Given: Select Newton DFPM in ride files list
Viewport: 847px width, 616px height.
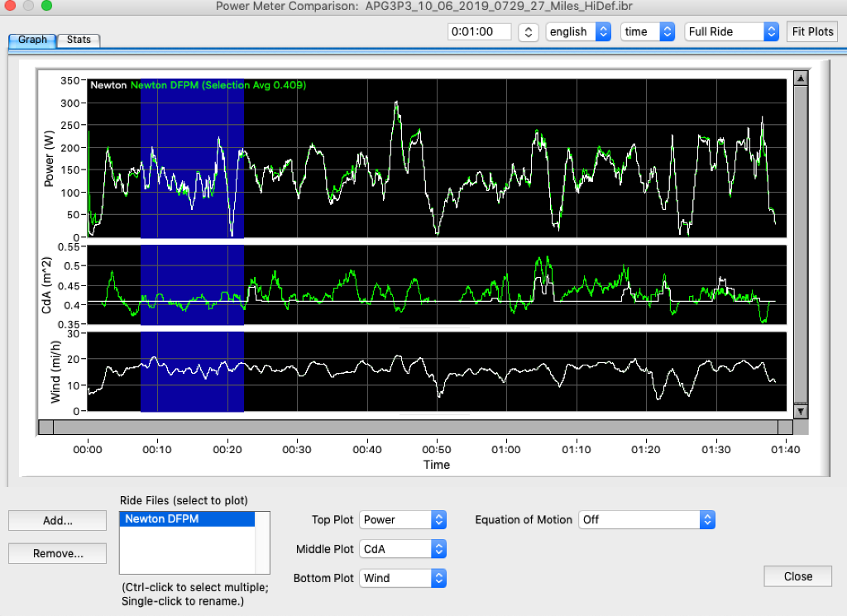Looking at the screenshot, I should point(162,519).
